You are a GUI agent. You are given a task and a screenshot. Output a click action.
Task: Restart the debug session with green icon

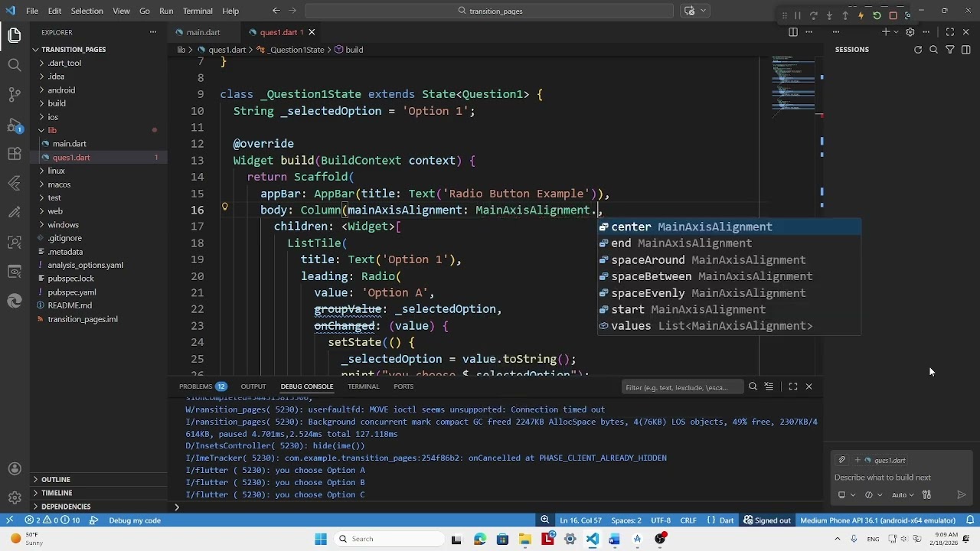tap(877, 15)
